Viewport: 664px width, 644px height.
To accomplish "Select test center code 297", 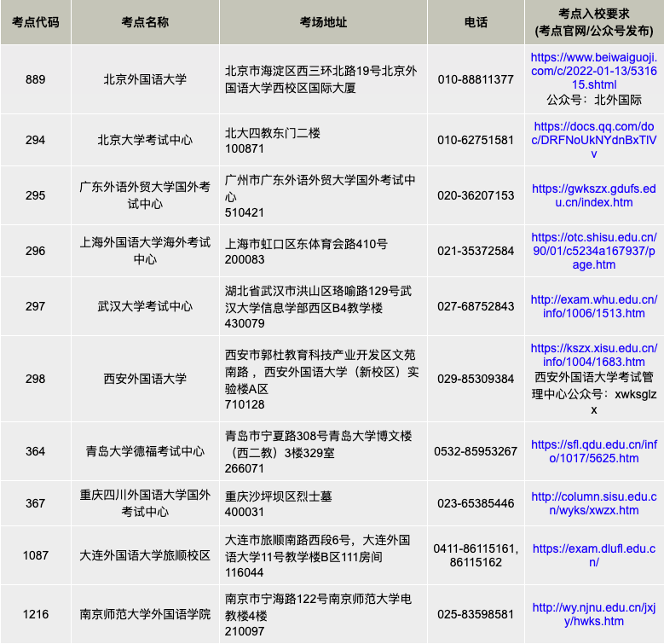I will (x=36, y=306).
